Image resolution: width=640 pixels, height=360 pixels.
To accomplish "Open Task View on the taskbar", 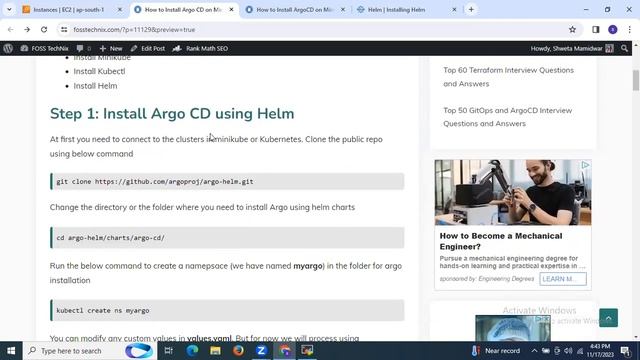I will (168, 351).
